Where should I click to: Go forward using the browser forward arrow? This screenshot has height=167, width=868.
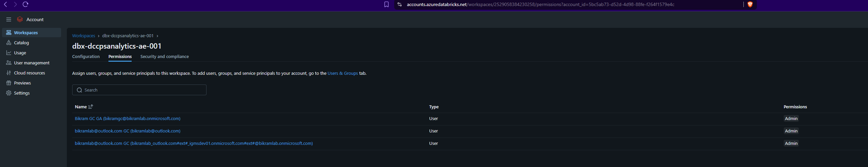[x=15, y=4]
